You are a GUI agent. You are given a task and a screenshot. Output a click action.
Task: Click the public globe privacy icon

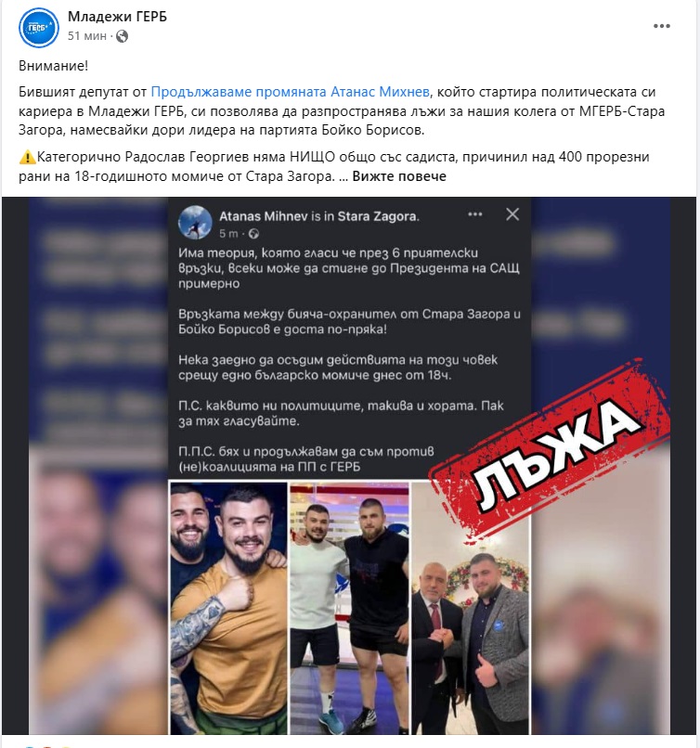(x=123, y=36)
